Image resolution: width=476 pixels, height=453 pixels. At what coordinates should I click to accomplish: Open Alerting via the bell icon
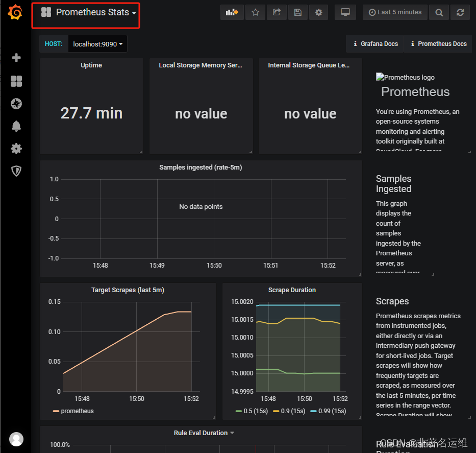pos(16,126)
